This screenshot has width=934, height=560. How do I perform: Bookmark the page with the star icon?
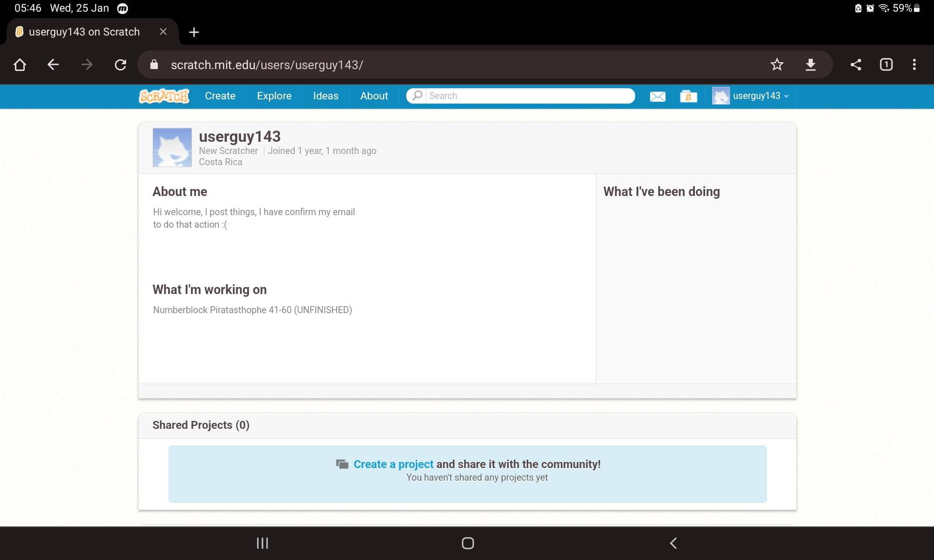[777, 64]
